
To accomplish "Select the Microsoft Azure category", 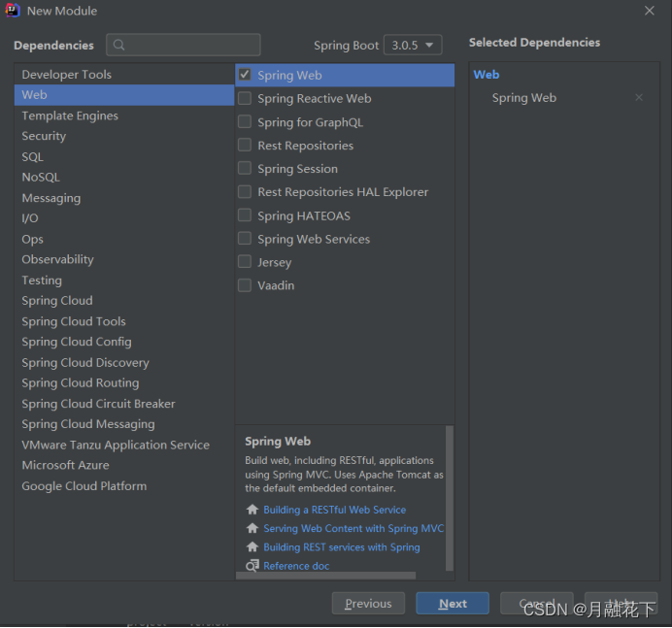I will (x=124, y=465).
